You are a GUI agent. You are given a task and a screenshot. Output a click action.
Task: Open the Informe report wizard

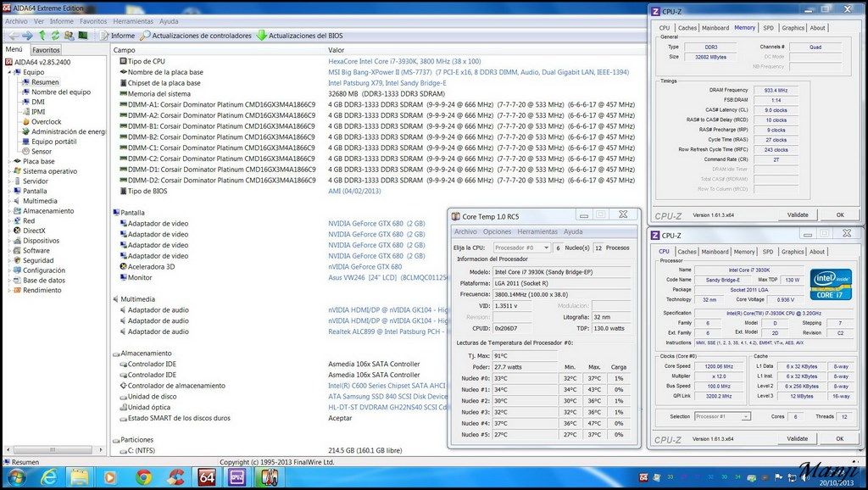[x=117, y=36]
